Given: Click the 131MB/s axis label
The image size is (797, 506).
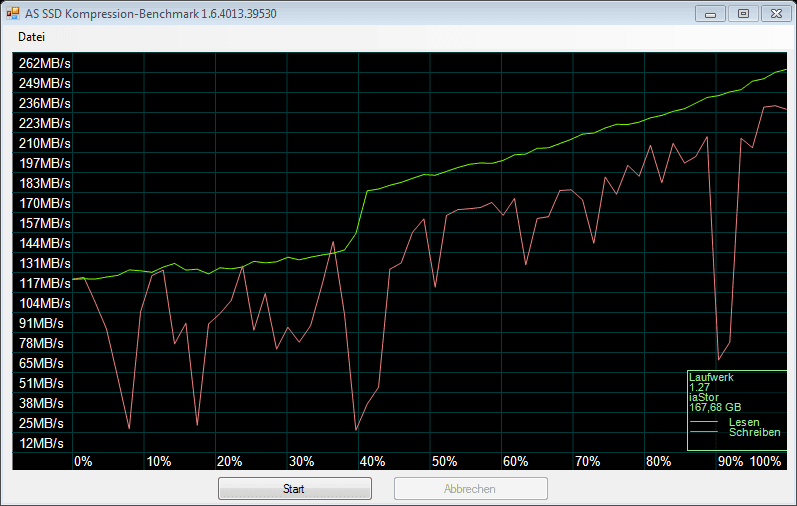Looking at the screenshot, I should point(45,263).
